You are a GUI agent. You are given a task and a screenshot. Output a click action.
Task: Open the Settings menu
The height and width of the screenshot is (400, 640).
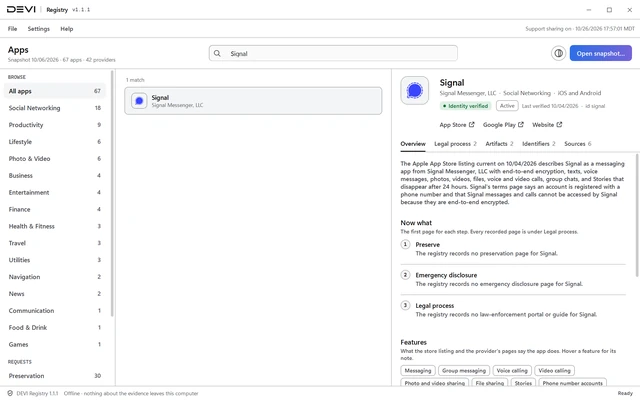[x=39, y=29]
